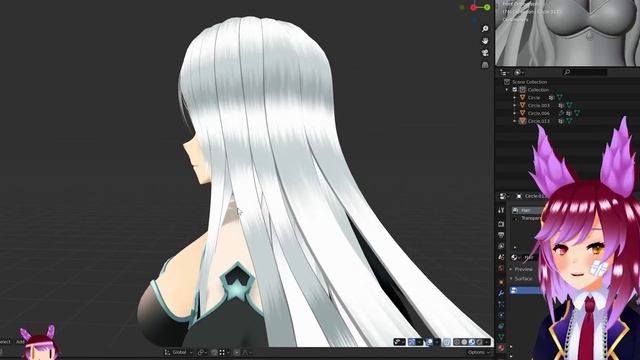Open the Physics properties tab icon
The width and height of the screenshot is (640, 360).
click(501, 315)
